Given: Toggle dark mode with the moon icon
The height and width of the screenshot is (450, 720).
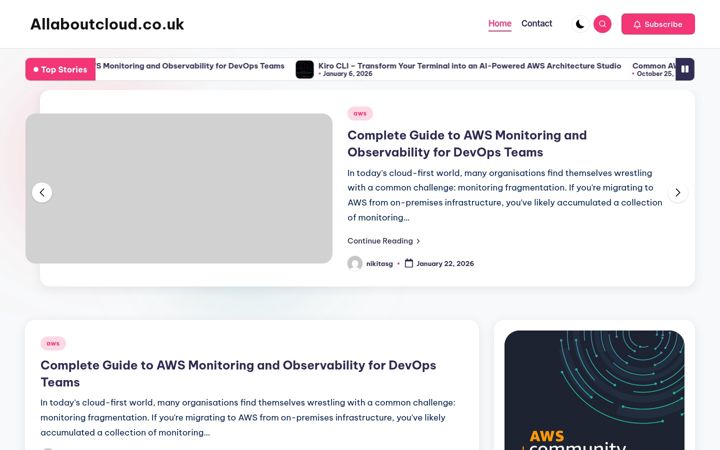Looking at the screenshot, I should (x=580, y=24).
